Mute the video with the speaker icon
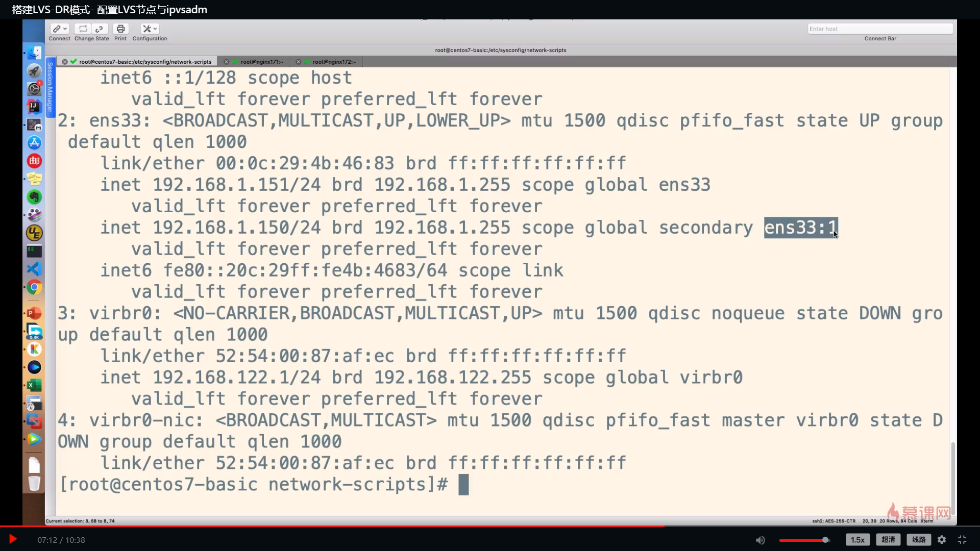 tap(760, 540)
